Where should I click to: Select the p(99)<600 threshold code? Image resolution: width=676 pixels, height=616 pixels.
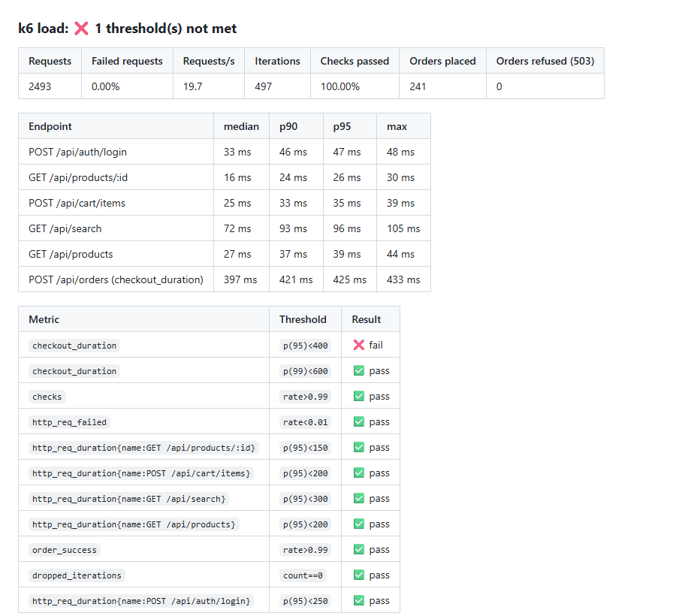[x=305, y=371]
